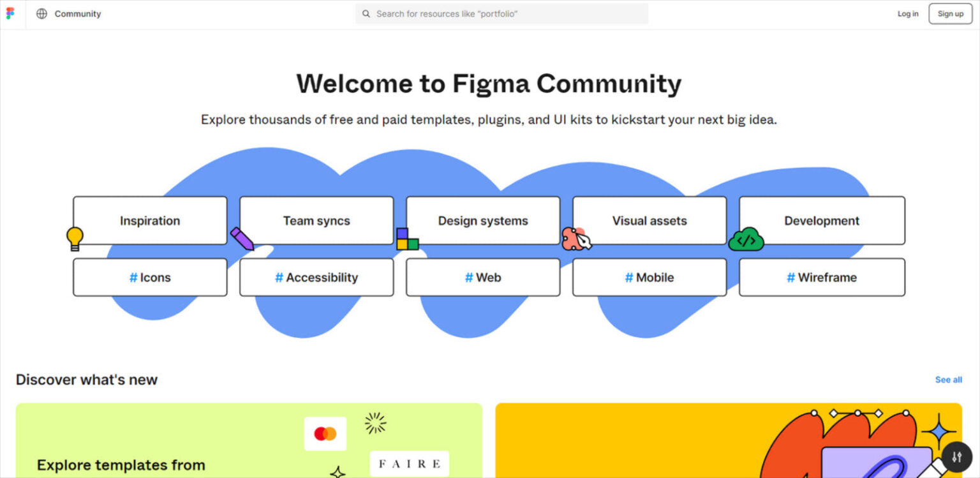Click the search resources input field

tap(501, 13)
